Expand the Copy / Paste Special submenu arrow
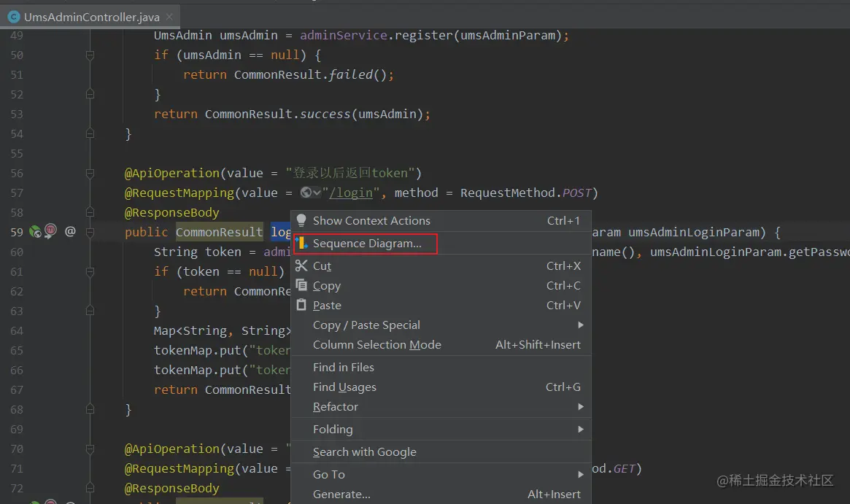 point(581,325)
